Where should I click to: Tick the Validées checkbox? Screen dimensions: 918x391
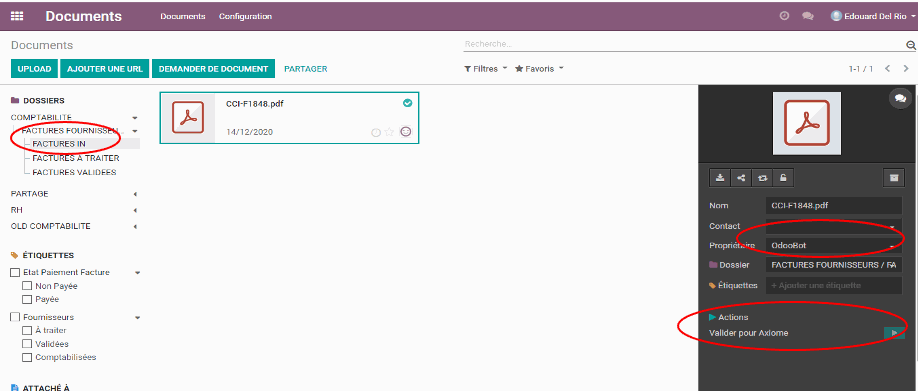click(27, 344)
